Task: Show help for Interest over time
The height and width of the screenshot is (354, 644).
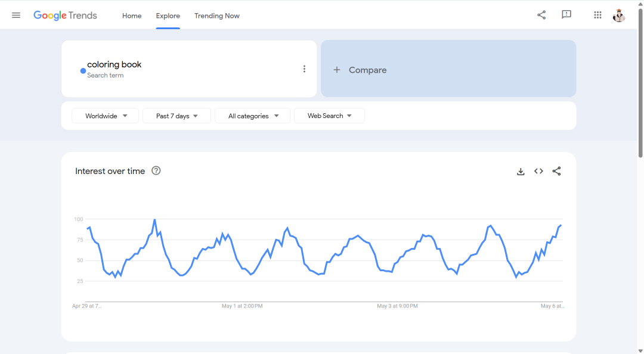Action: click(156, 171)
